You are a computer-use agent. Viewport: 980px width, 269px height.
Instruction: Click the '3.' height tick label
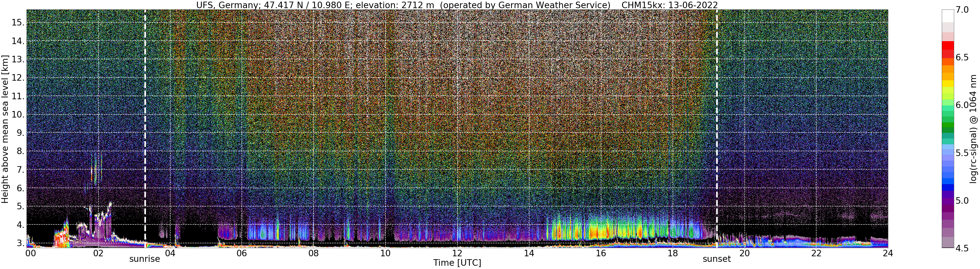point(21,243)
